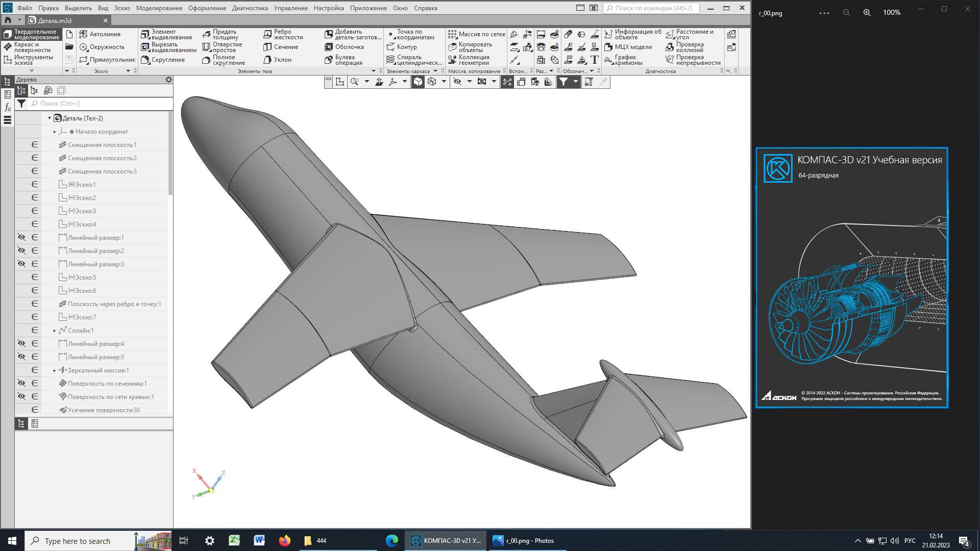Expand the Сплайн:1 tree node
The image size is (980, 551).
[55, 331]
